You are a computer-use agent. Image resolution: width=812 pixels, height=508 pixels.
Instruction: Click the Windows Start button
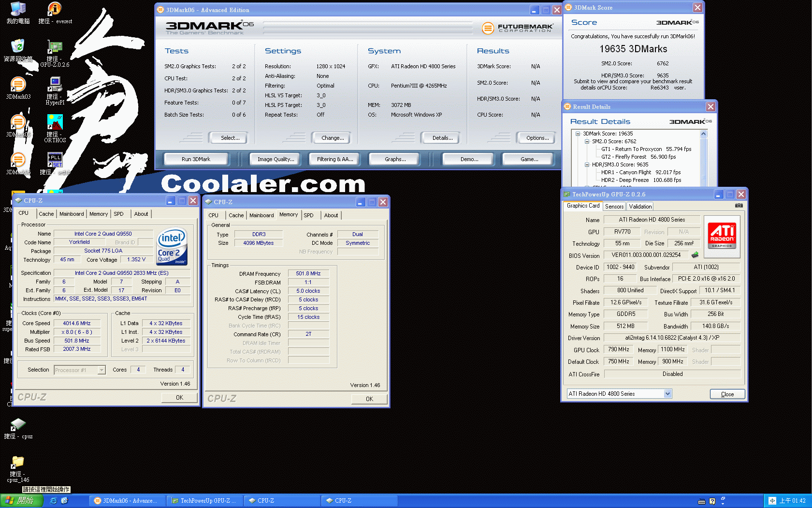(22, 501)
